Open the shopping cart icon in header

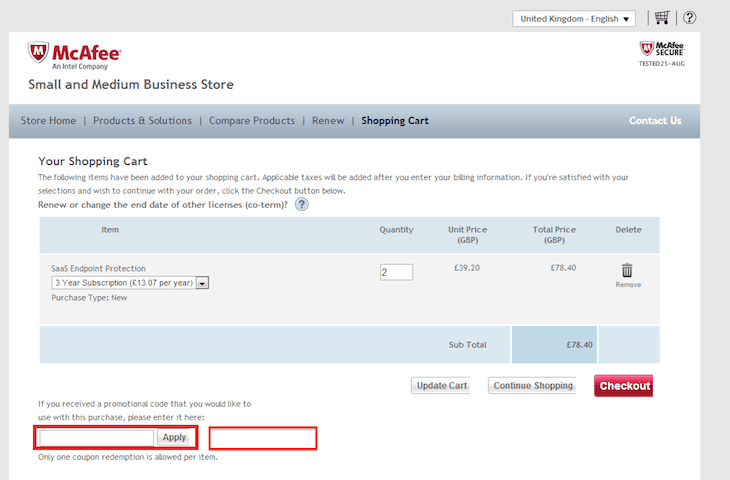click(661, 18)
